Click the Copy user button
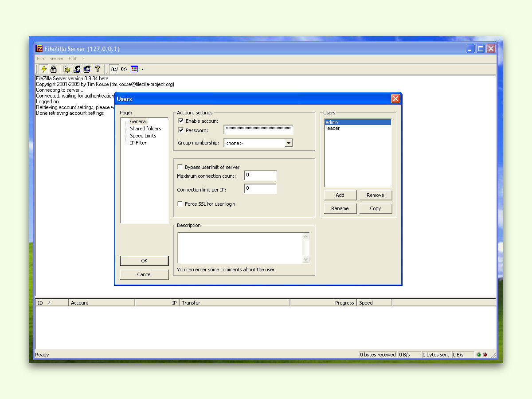 pyautogui.click(x=376, y=208)
